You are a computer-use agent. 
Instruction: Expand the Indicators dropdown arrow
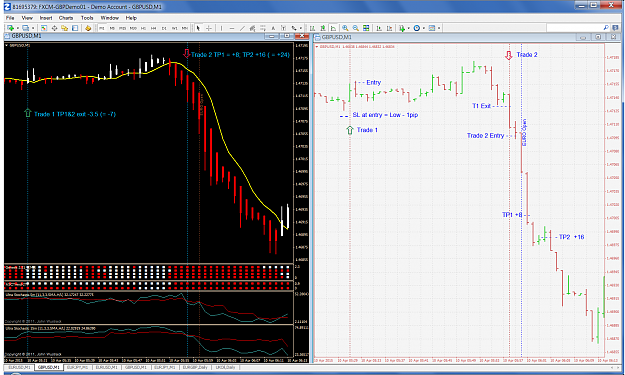coord(409,28)
